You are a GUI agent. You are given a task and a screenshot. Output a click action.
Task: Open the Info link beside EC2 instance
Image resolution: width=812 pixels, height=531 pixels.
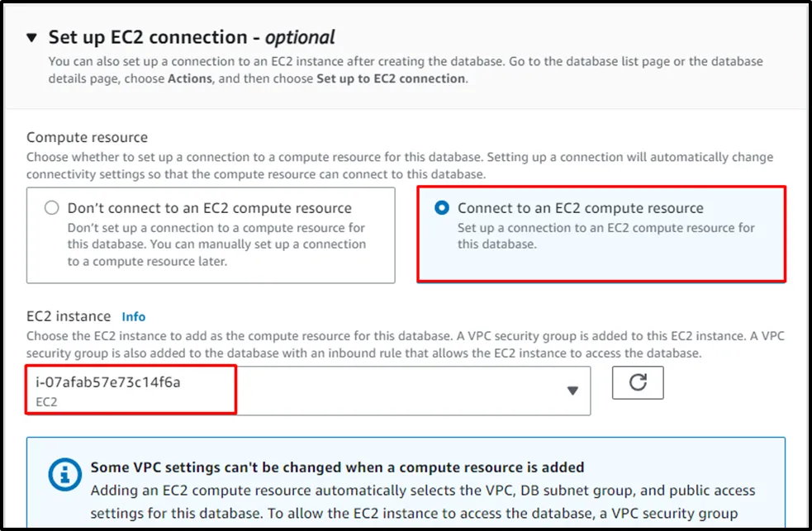(133, 316)
